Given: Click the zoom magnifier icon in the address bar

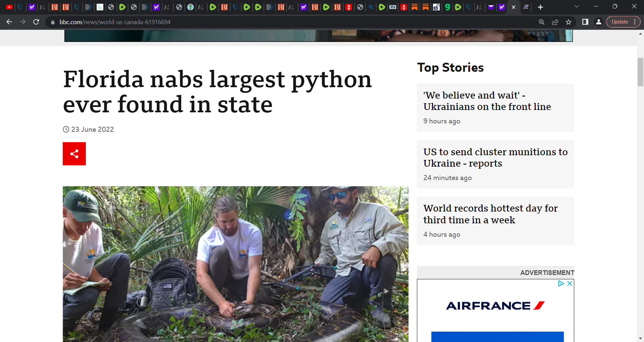Looking at the screenshot, I should click(542, 22).
